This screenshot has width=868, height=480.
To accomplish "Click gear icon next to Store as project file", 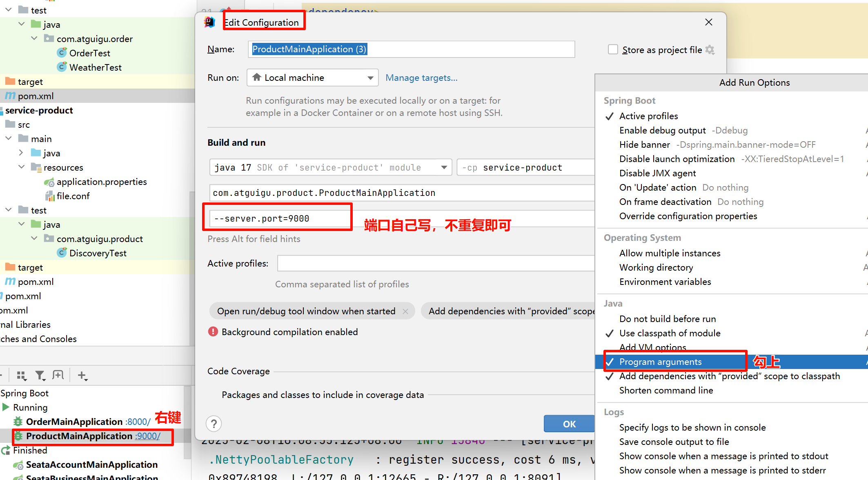I will coord(710,50).
